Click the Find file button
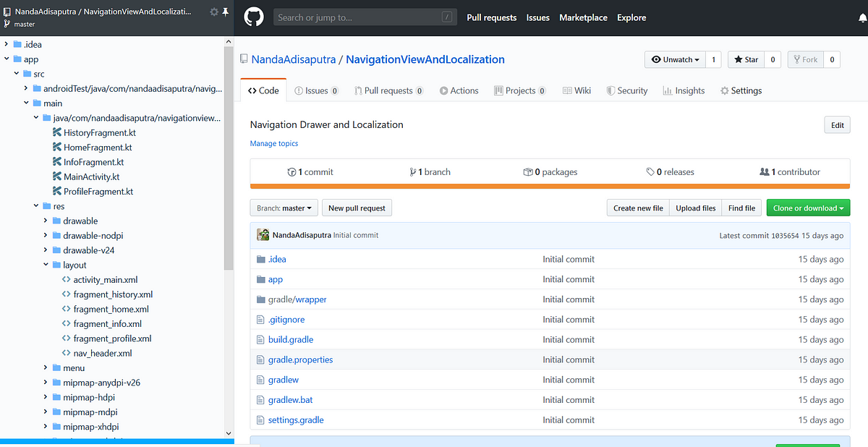The image size is (868, 447). pyautogui.click(x=741, y=208)
